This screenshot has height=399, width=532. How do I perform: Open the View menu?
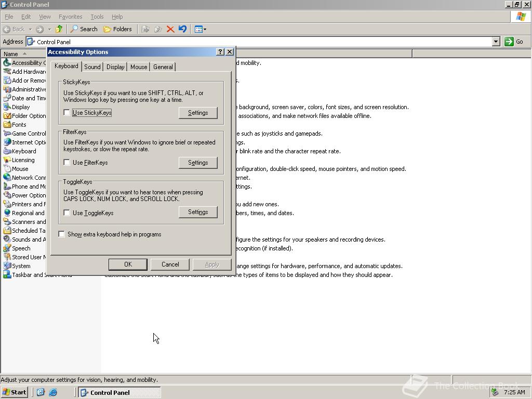[45, 17]
